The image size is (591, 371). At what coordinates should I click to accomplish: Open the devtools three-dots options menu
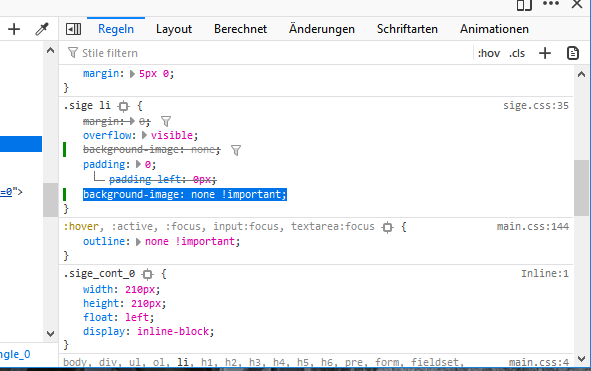coord(551,4)
